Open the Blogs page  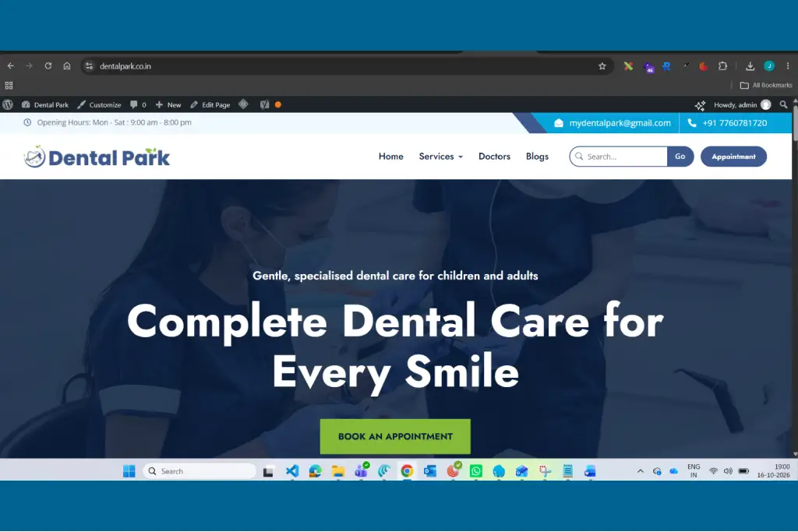tap(537, 157)
